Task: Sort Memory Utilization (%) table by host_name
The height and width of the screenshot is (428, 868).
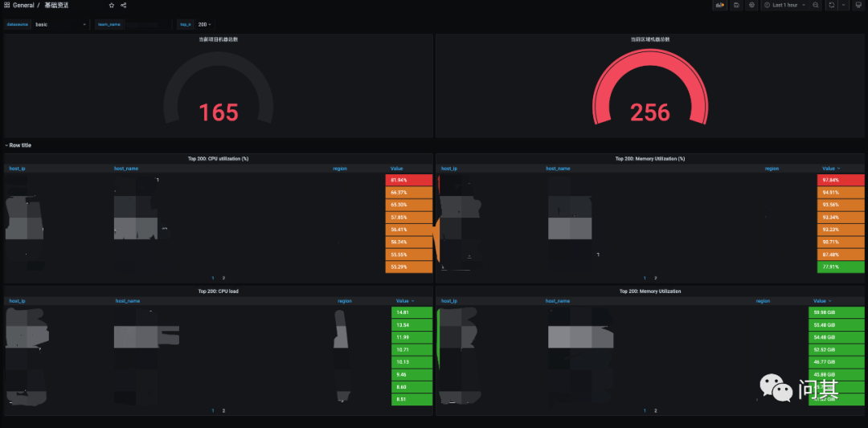Action: tap(558, 169)
